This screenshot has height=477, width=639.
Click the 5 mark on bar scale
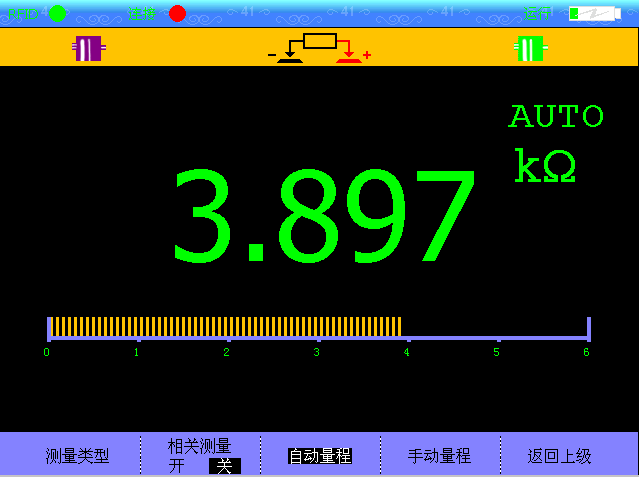click(x=496, y=351)
